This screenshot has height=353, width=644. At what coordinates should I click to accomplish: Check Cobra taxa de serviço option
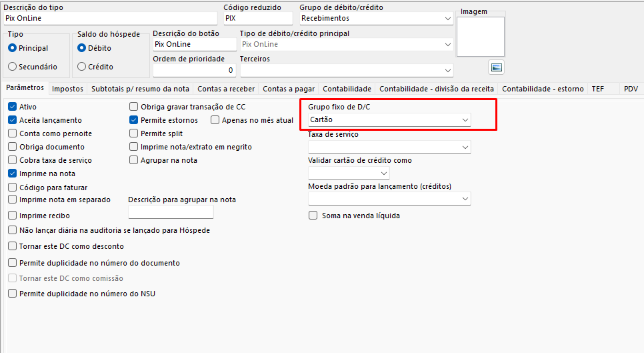(12, 160)
